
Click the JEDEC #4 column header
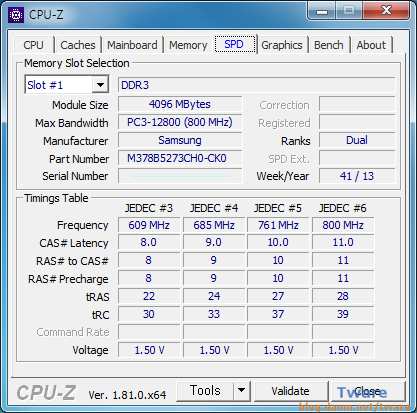pyautogui.click(x=214, y=208)
